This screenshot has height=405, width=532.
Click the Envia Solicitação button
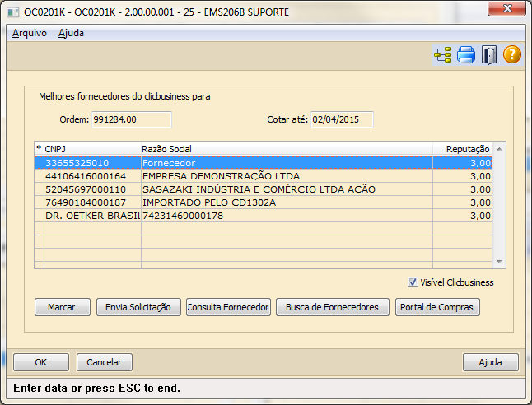tap(138, 307)
